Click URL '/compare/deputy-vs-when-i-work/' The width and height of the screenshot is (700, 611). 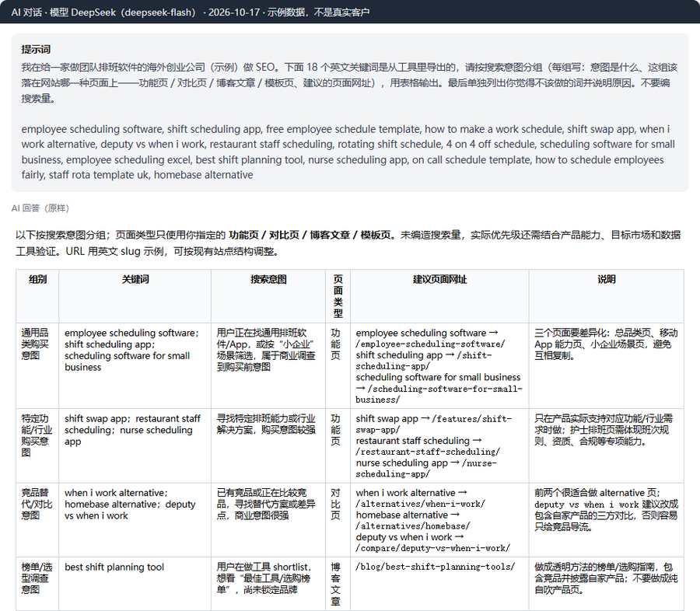tap(432, 548)
